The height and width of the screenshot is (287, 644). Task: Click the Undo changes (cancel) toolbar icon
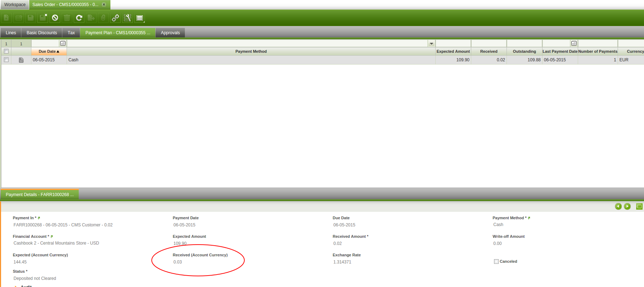(55, 18)
